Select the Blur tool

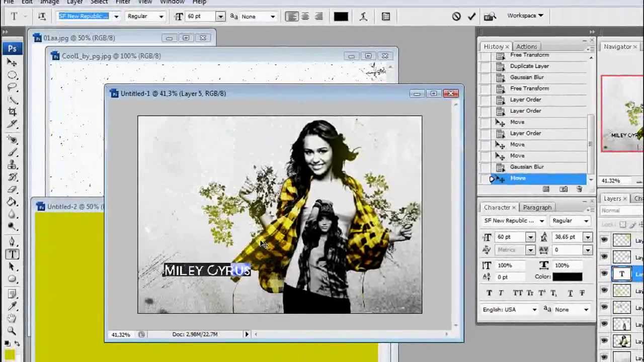click(x=12, y=214)
